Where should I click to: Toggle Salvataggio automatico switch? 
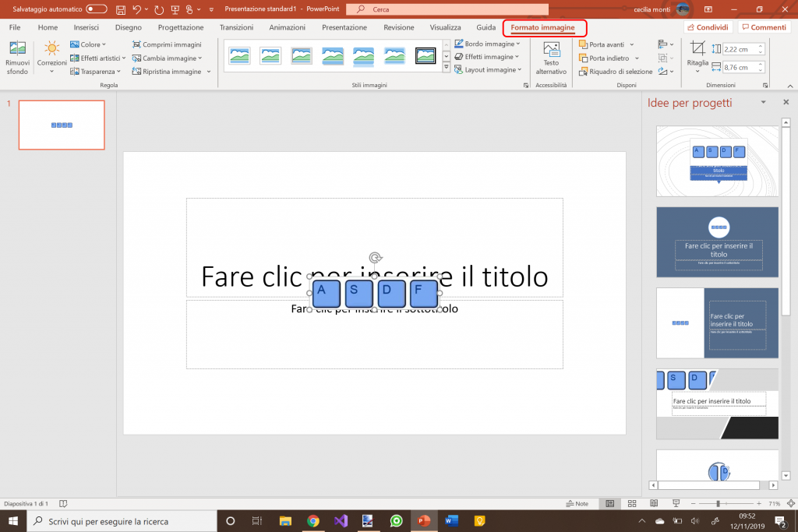pyautogui.click(x=96, y=9)
